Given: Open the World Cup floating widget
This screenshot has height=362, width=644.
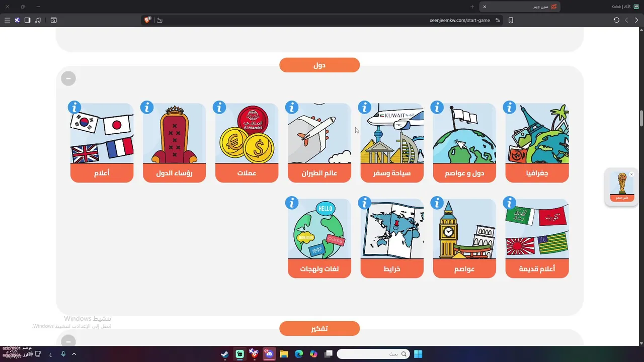Looking at the screenshot, I should coord(622,188).
